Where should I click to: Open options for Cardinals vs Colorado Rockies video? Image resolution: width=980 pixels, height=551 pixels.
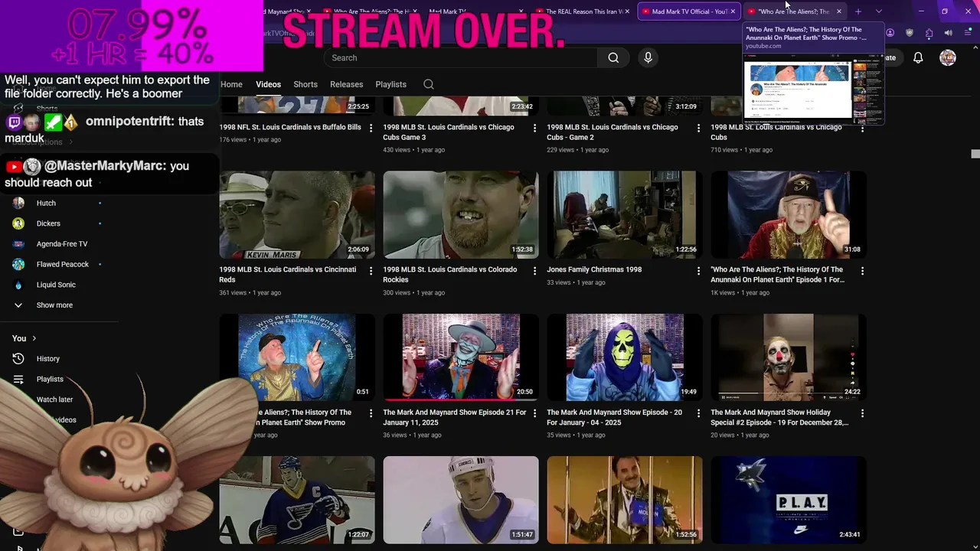(x=535, y=271)
